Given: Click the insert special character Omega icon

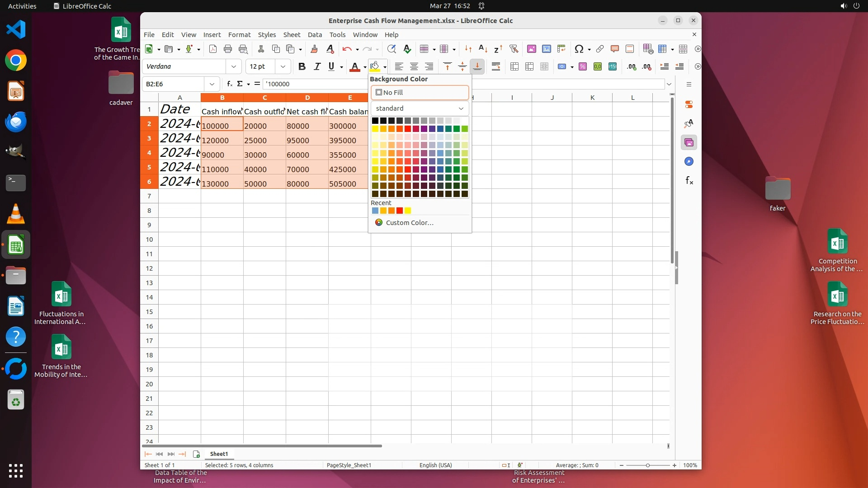Looking at the screenshot, I should 579,49.
